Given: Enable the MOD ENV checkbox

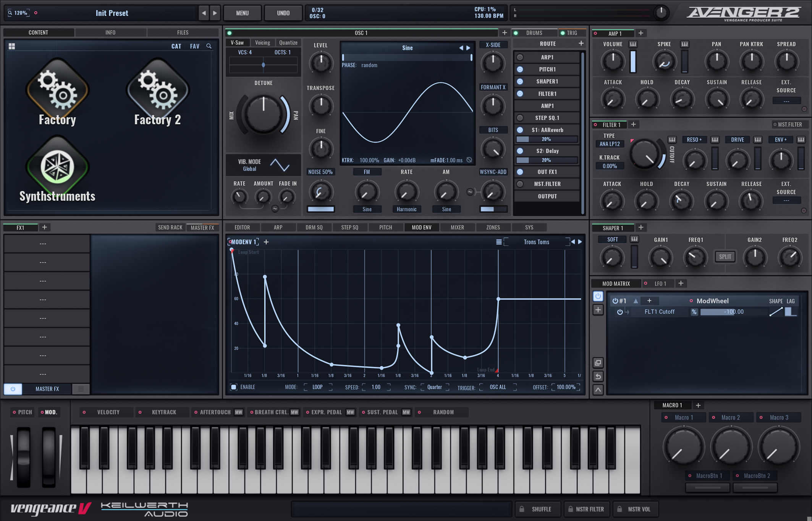Looking at the screenshot, I should coord(234,387).
